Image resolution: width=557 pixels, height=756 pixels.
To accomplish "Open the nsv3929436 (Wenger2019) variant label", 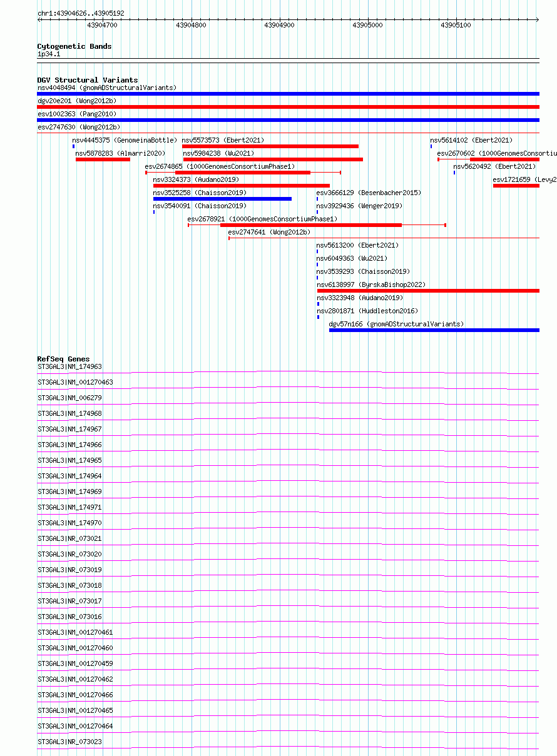I will 359,206.
